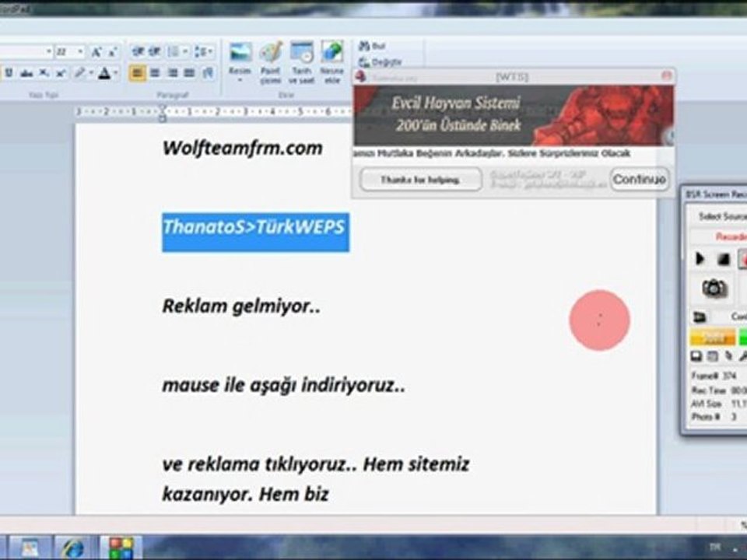Toggle justify alignment
The width and height of the screenshot is (747, 560).
click(x=190, y=73)
